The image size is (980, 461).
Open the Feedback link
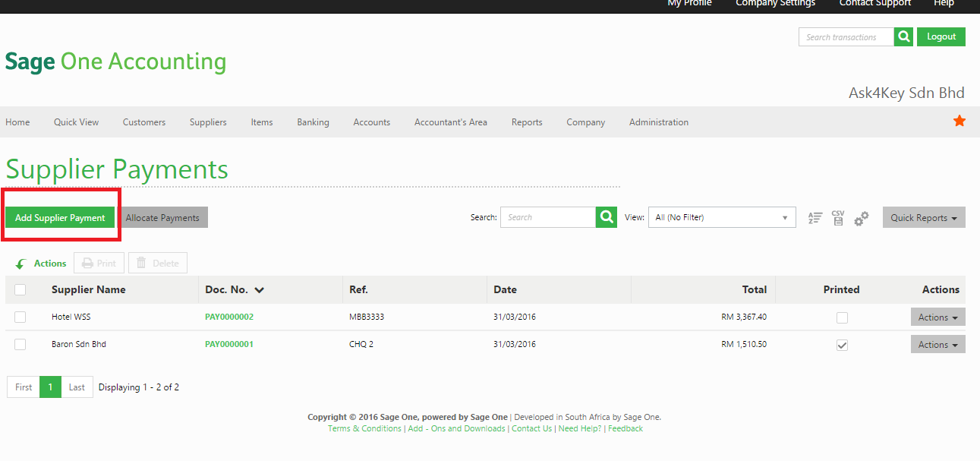click(625, 428)
